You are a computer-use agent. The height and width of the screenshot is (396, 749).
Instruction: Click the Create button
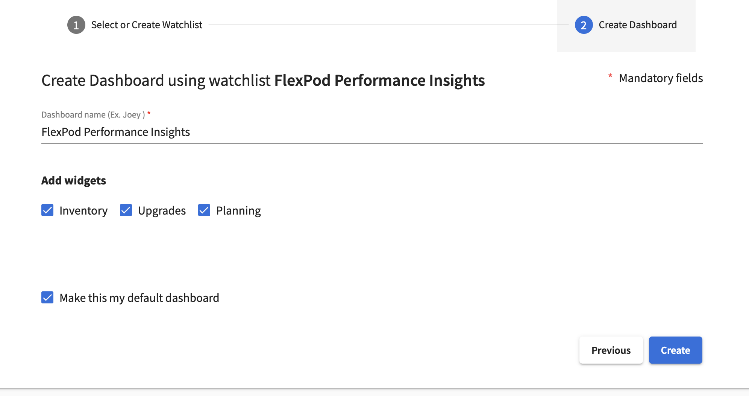675,350
